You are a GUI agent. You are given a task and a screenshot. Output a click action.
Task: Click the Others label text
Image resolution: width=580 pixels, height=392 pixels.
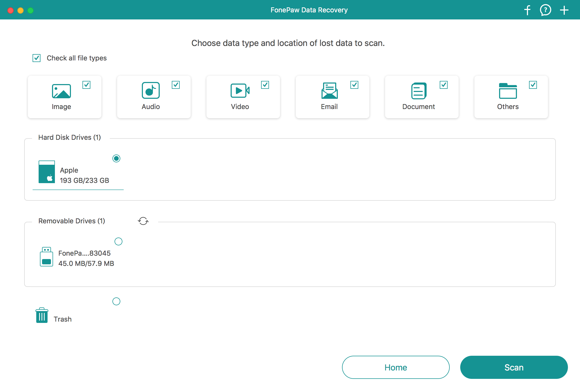click(x=508, y=107)
